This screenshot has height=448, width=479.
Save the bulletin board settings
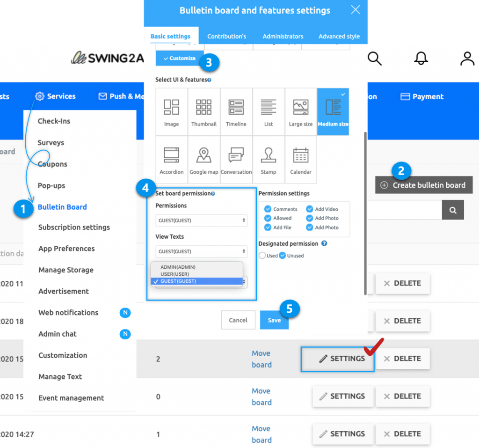pyautogui.click(x=274, y=320)
